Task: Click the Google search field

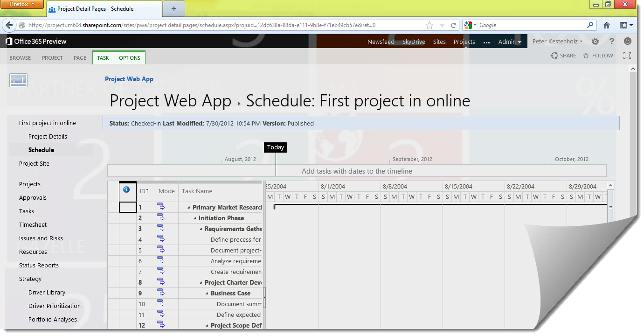Action: click(x=532, y=25)
